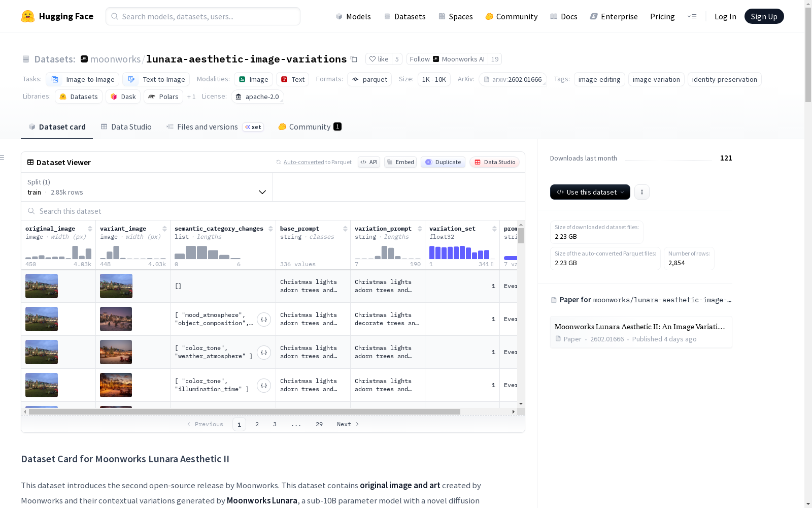The image size is (812, 508).
Task: Select the Text-to-Image task tag
Action: point(156,79)
